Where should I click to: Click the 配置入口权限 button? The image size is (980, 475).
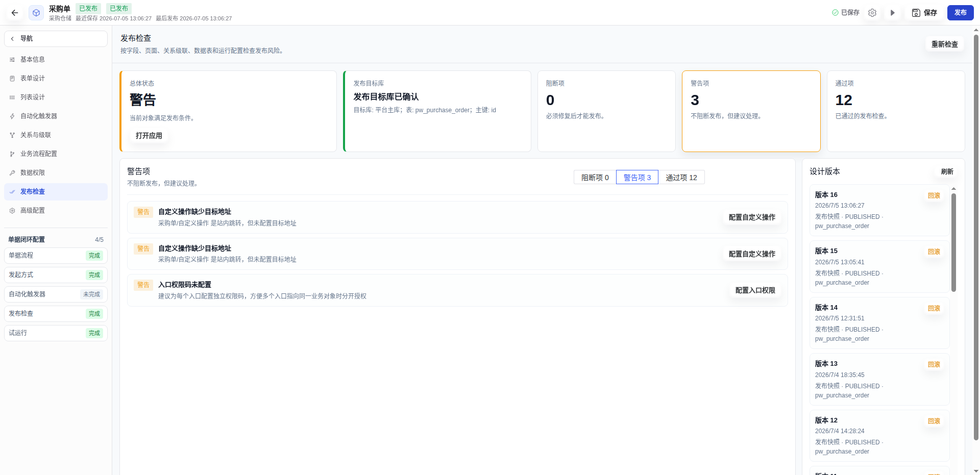[x=755, y=290]
